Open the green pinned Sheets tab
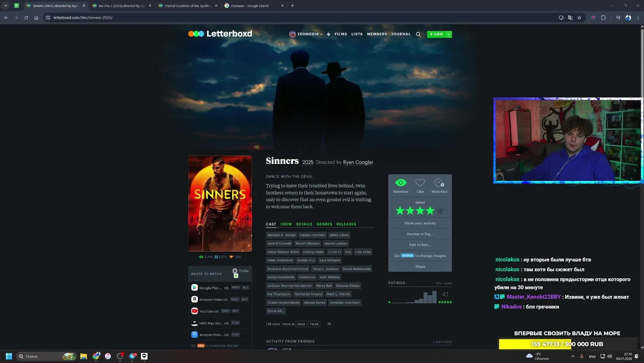This screenshot has height=363, width=644. [x=17, y=6]
